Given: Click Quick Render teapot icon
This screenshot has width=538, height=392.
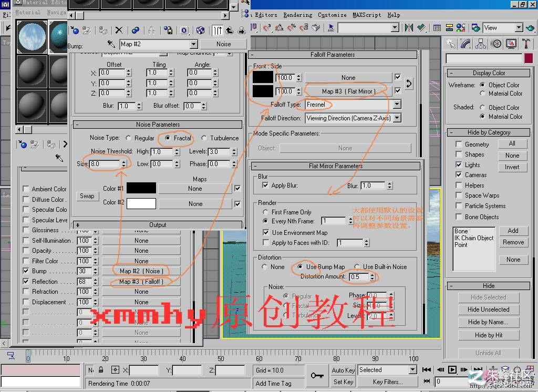Looking at the screenshot, I should click(x=531, y=28).
